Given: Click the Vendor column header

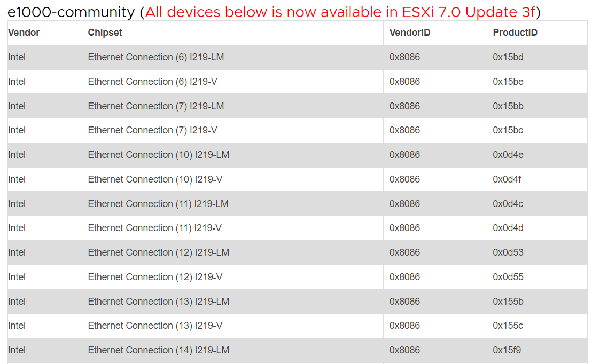Looking at the screenshot, I should 24,33.
